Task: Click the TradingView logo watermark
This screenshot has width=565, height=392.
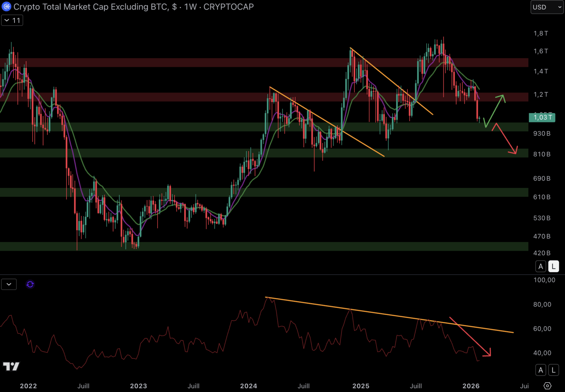Action: [x=11, y=367]
